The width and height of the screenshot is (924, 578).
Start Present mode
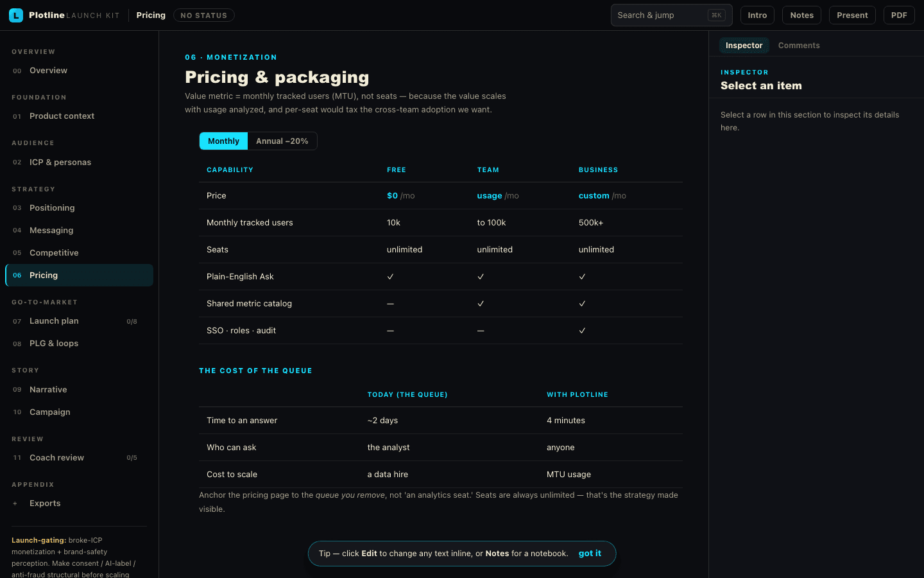(852, 15)
